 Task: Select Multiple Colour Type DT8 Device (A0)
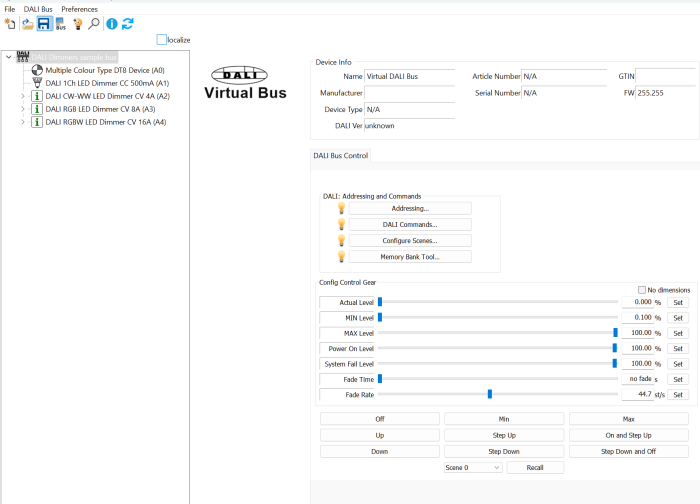(105, 70)
